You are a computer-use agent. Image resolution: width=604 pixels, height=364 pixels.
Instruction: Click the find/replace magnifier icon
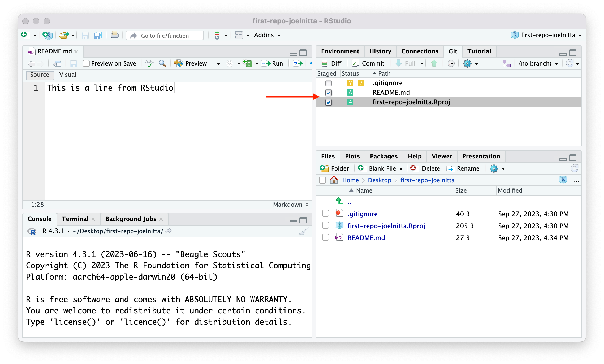point(162,63)
